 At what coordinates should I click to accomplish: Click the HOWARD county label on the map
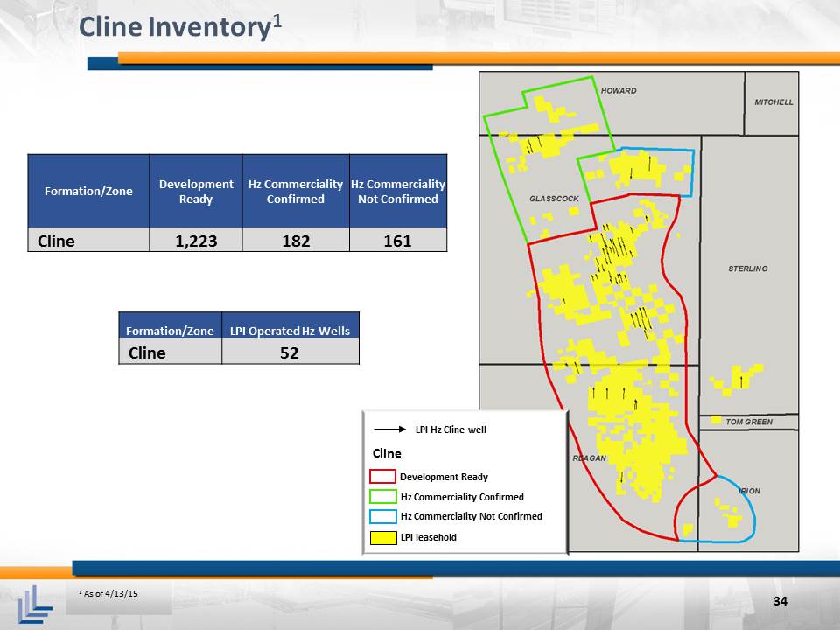pyautogui.click(x=619, y=90)
